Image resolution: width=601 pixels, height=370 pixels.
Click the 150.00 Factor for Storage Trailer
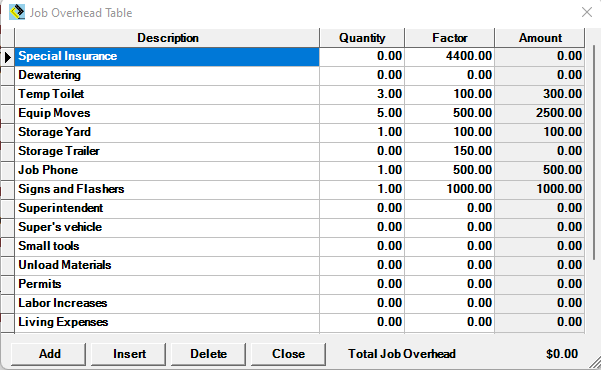coord(450,151)
